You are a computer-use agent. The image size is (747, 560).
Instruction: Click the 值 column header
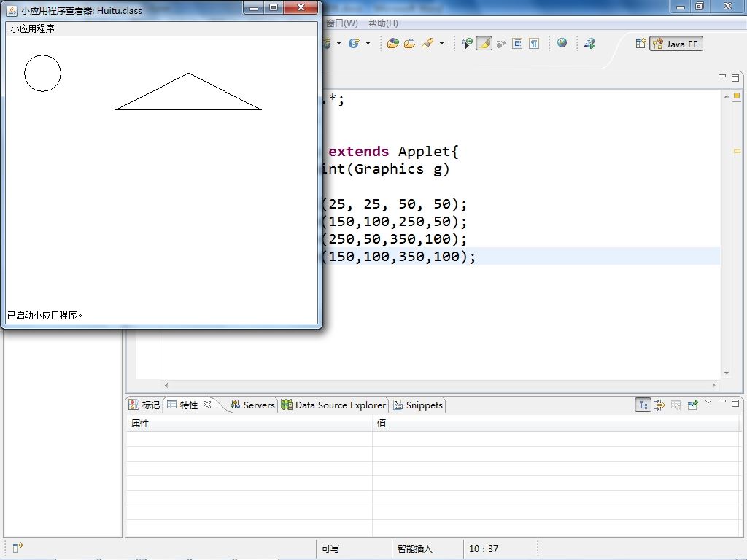tap(555, 424)
